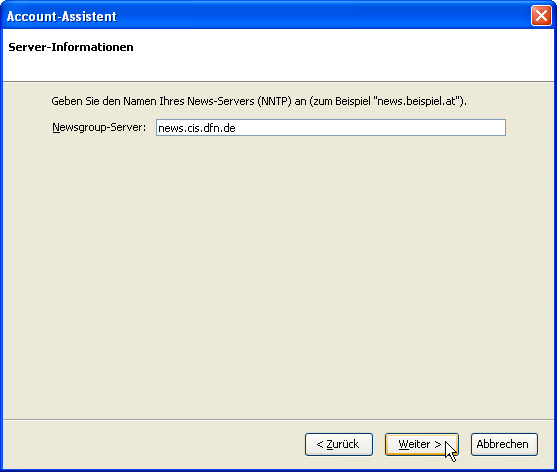Screen dimensions: 557x472
Task: Click the Newsgroup-Server label
Action: click(x=99, y=128)
